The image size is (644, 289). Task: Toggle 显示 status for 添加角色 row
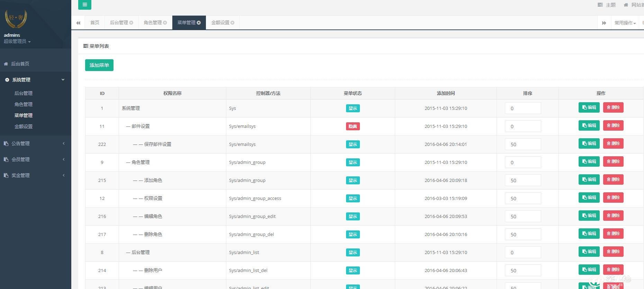point(353,181)
